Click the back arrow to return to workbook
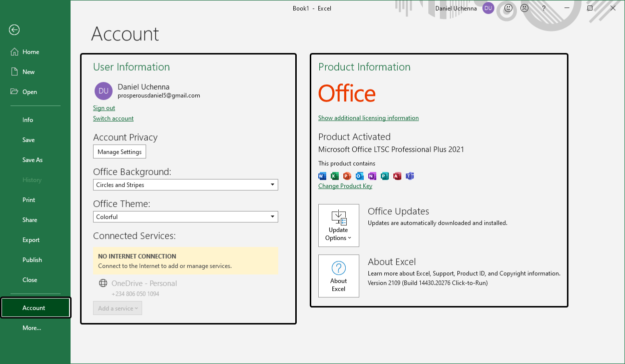The image size is (625, 364). (14, 30)
